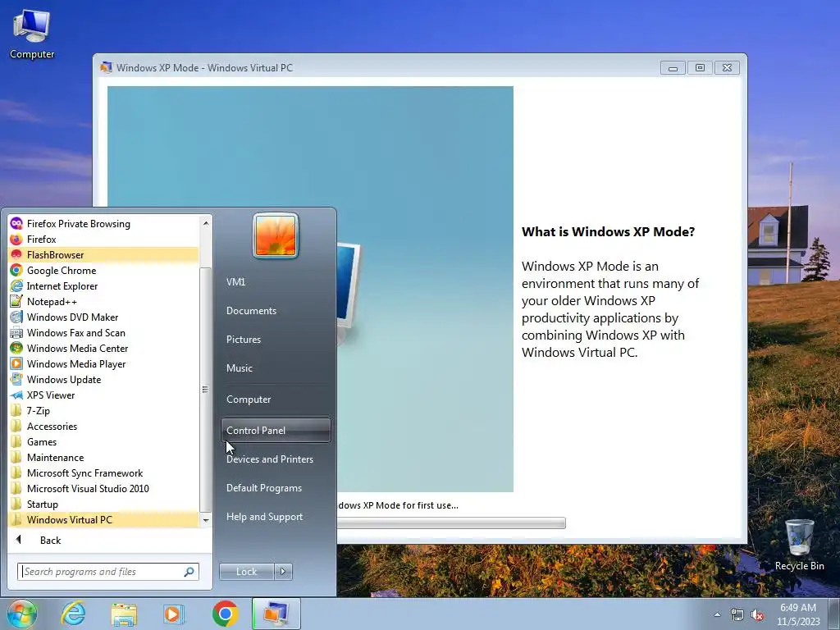Click the programs list scrollbar thumb
This screenshot has width=840, height=630.
(x=205, y=390)
